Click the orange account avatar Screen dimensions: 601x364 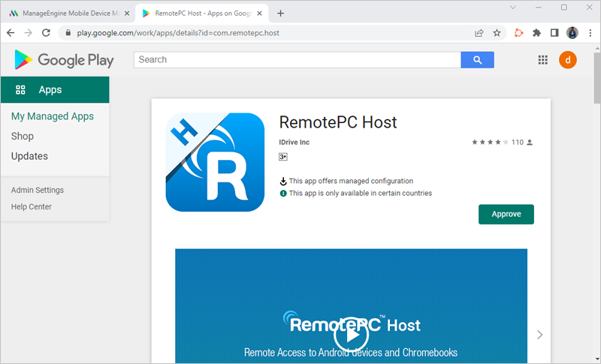[x=568, y=60]
